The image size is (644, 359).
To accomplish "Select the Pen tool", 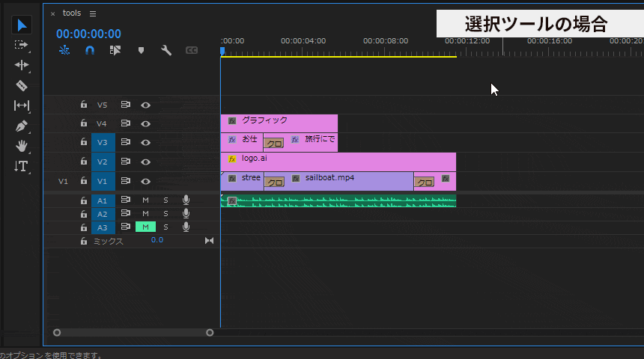I will point(22,126).
